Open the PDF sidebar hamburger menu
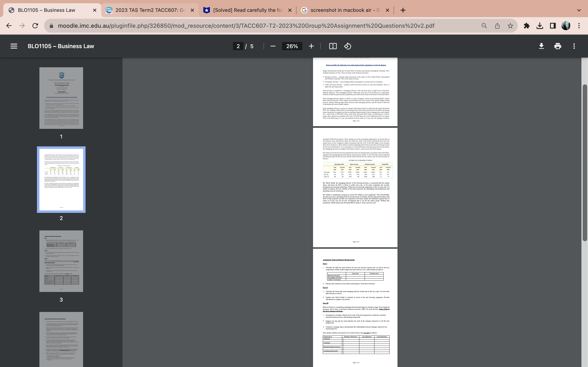Viewport: 588px width, 367px height. pyautogui.click(x=14, y=46)
